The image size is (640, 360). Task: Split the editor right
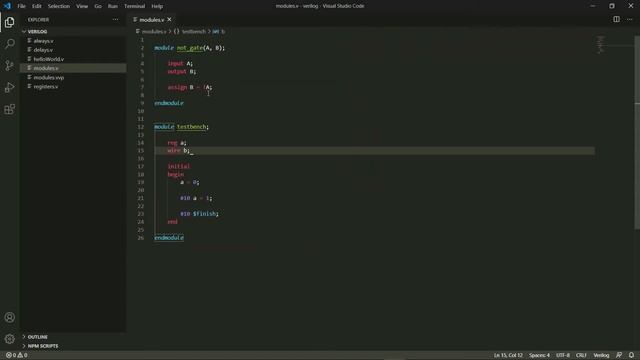coord(616,19)
